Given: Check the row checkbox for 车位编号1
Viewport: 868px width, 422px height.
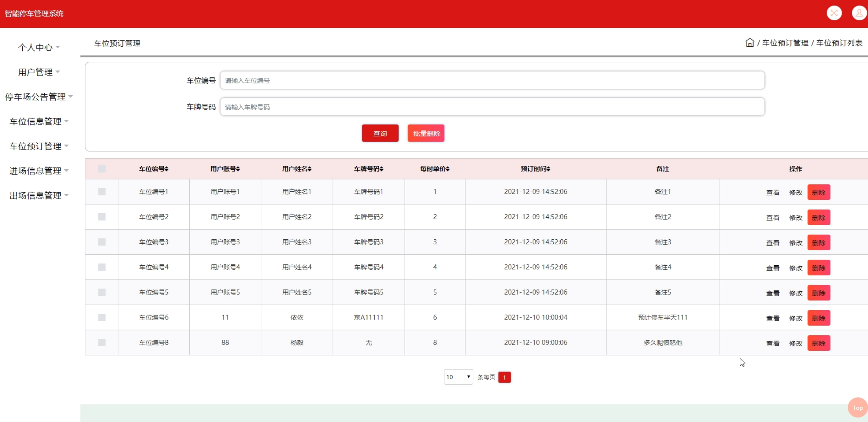Looking at the screenshot, I should pyautogui.click(x=102, y=192).
